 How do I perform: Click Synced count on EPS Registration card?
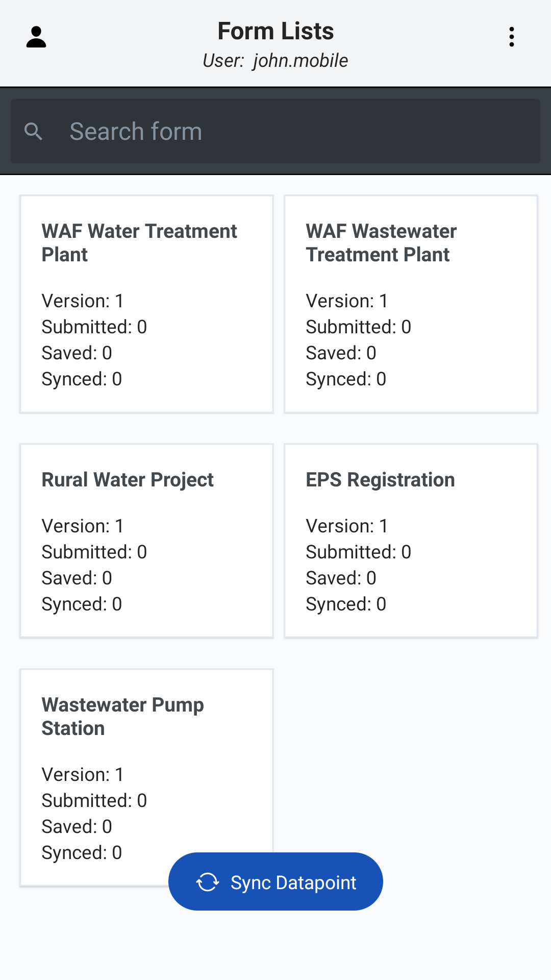pos(346,604)
